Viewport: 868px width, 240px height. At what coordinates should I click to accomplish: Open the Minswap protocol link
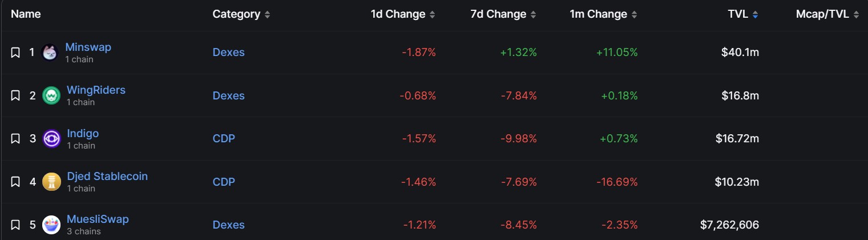tap(88, 47)
